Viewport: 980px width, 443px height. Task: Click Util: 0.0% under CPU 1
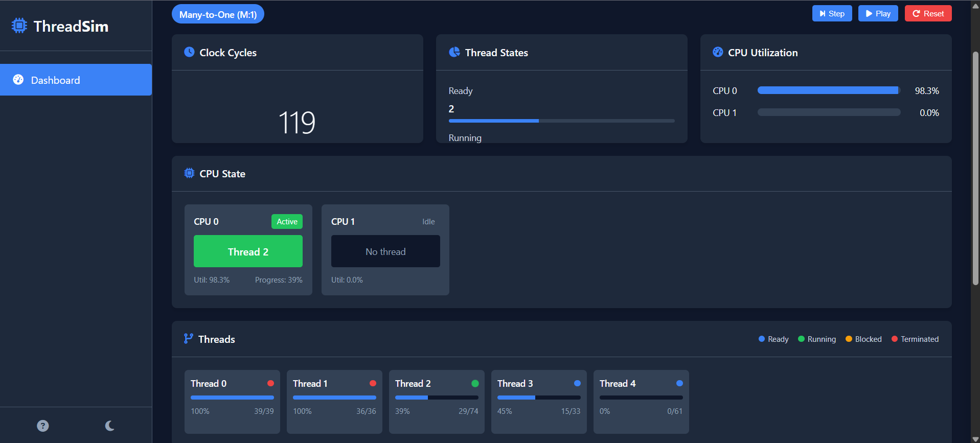347,279
